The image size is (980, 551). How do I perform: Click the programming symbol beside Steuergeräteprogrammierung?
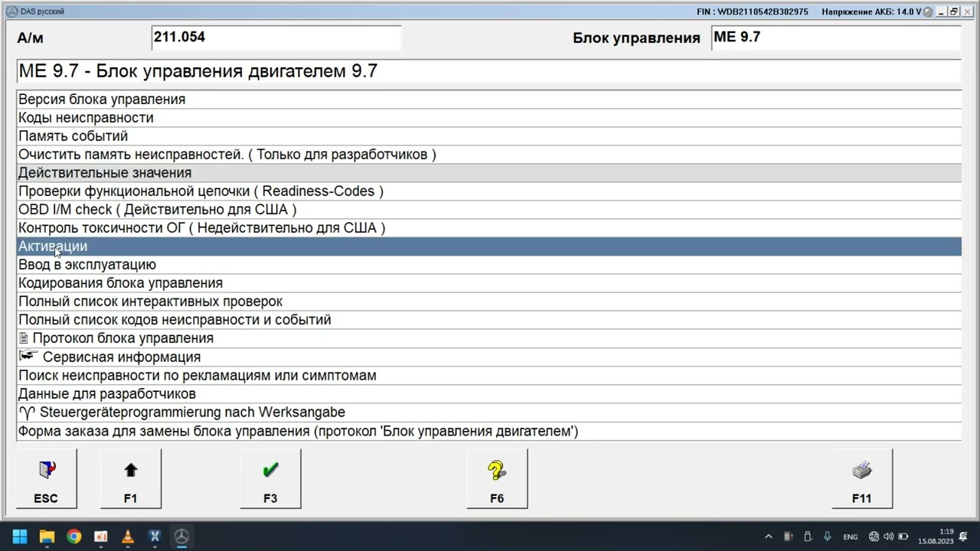tap(28, 412)
